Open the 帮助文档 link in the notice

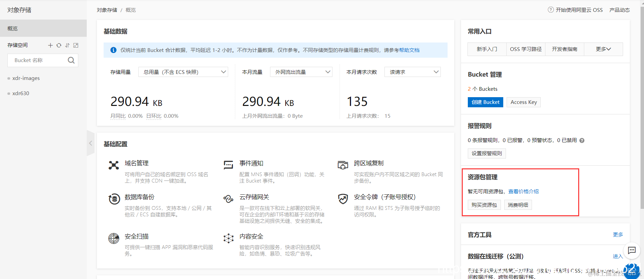coord(409,50)
